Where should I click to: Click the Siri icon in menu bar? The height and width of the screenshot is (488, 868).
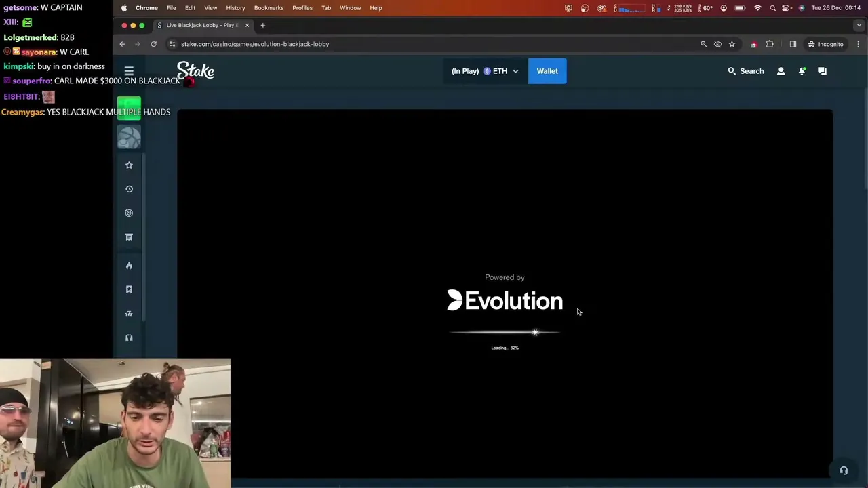pyautogui.click(x=802, y=8)
